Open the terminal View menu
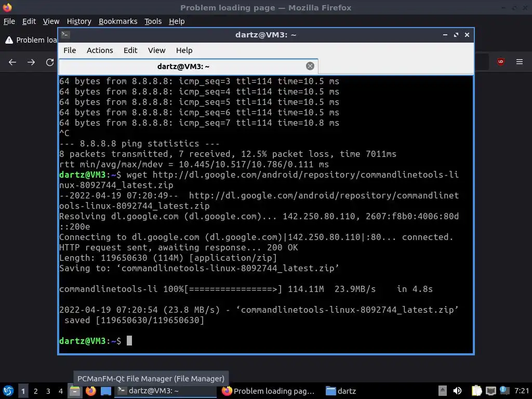Screen dimensions: 532x399 156,50
